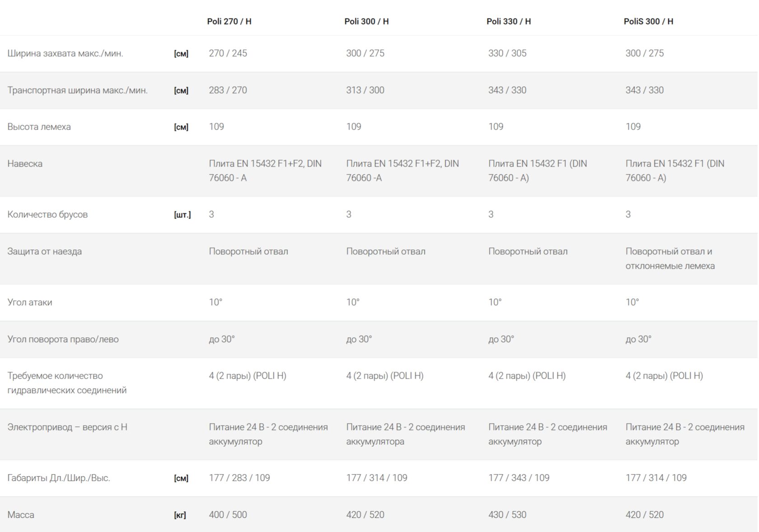The height and width of the screenshot is (532, 759).
Task: Click the 330 / 305 width value
Action: (x=507, y=53)
